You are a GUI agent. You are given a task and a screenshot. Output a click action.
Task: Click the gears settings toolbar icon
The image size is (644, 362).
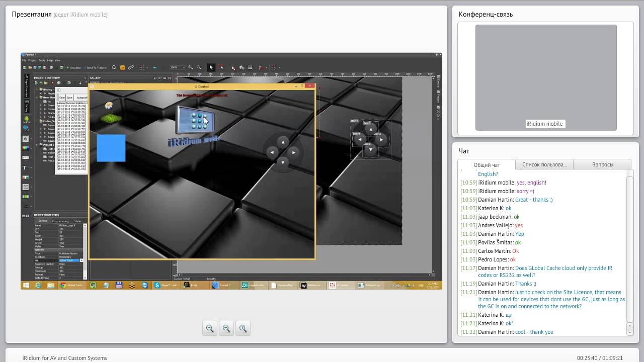tap(242, 67)
